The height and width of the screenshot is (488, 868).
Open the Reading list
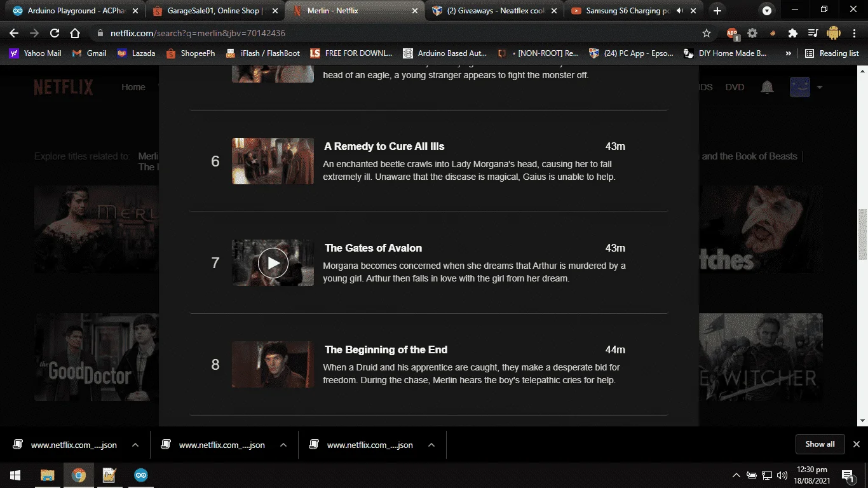[832, 53]
